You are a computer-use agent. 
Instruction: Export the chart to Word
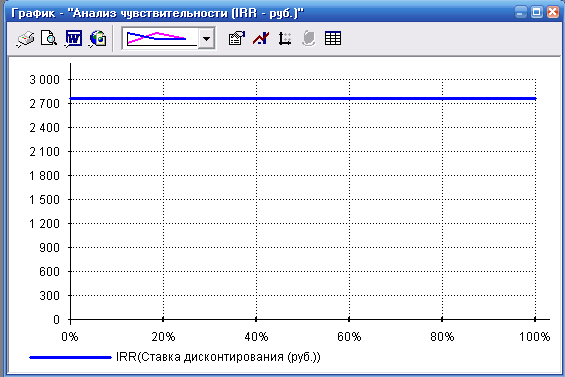pos(73,38)
